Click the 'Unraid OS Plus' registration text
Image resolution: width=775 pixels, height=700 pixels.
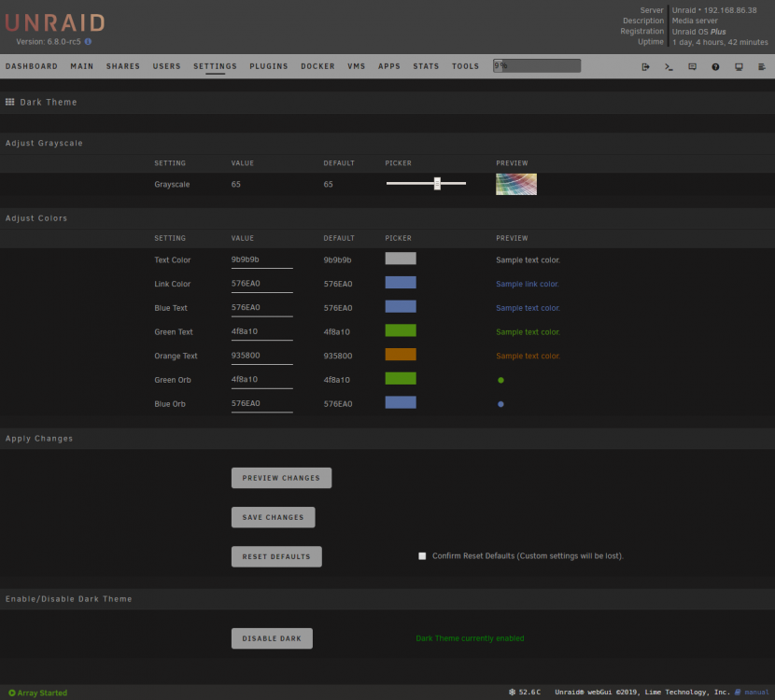coord(698,32)
